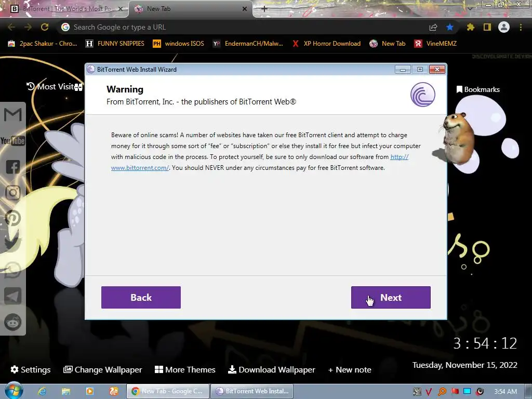Viewport: 532px width, 399px height.
Task: Open the EndermanCH/Malw... bookmark
Action: (248, 44)
